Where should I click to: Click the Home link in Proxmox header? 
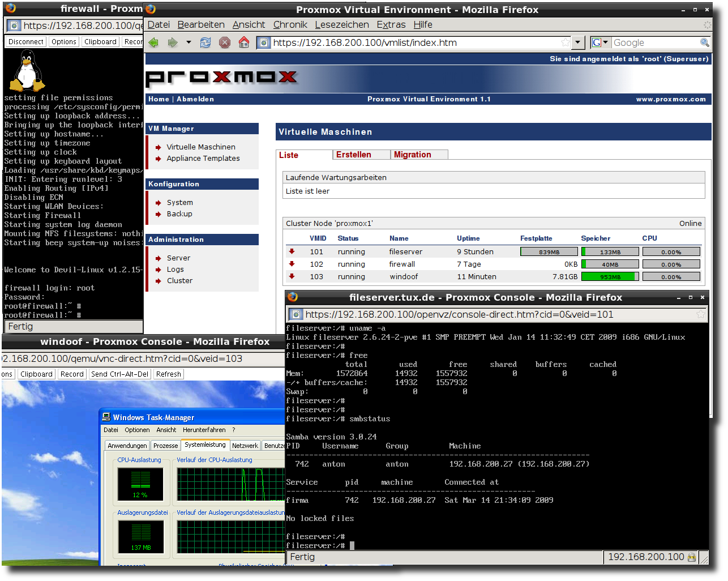pyautogui.click(x=159, y=99)
